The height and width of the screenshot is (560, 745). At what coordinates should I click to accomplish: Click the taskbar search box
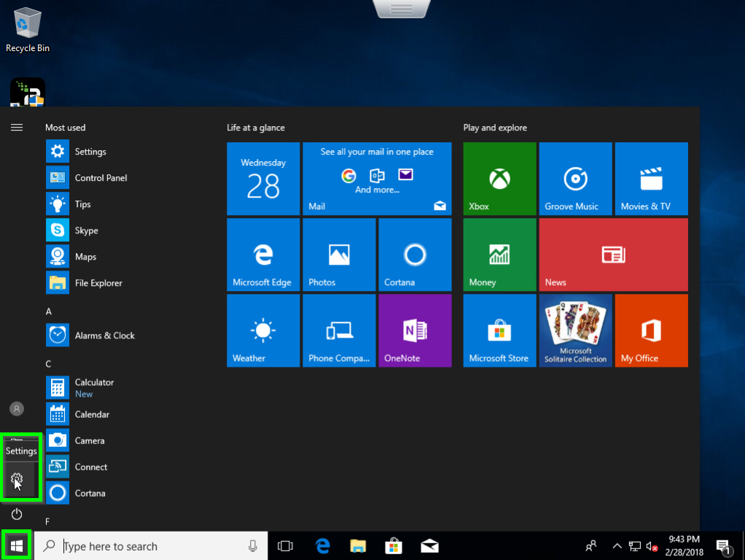151,546
